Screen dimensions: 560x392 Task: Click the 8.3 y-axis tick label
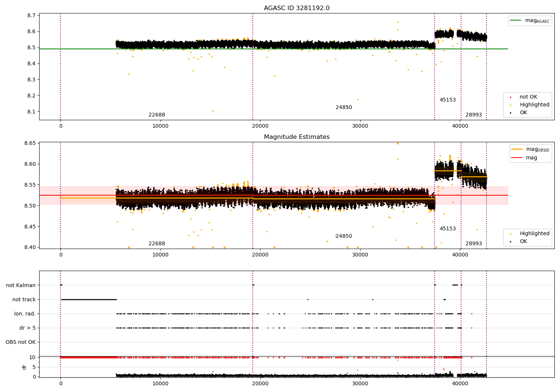31,80
